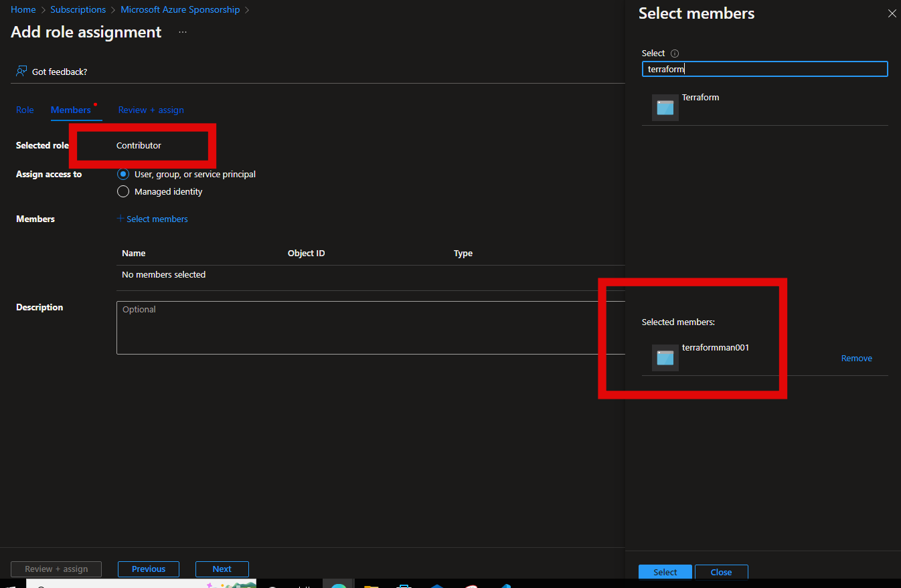Close the Select members panel with X
This screenshot has width=901, height=588.
click(892, 13)
